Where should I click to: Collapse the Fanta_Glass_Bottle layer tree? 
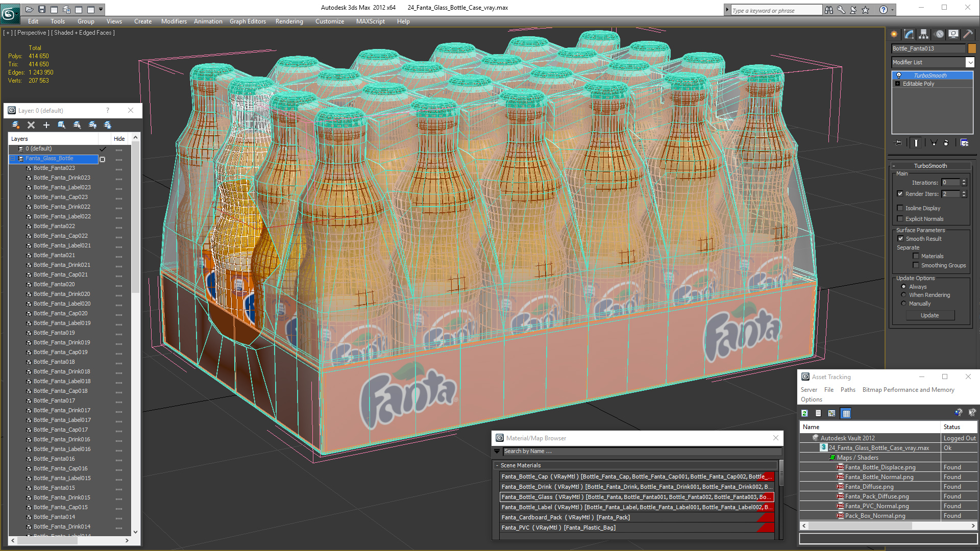click(x=13, y=159)
